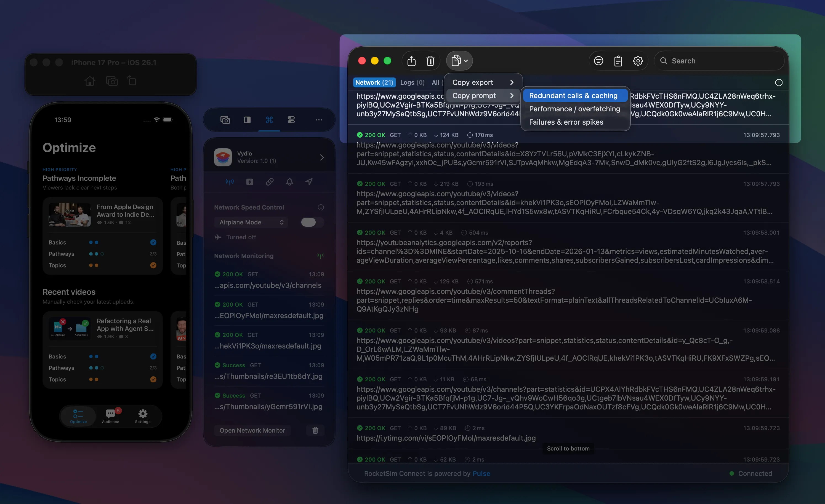This screenshot has width=825, height=504.
Task: Expand the Vydio app details chevron
Action: (x=322, y=157)
